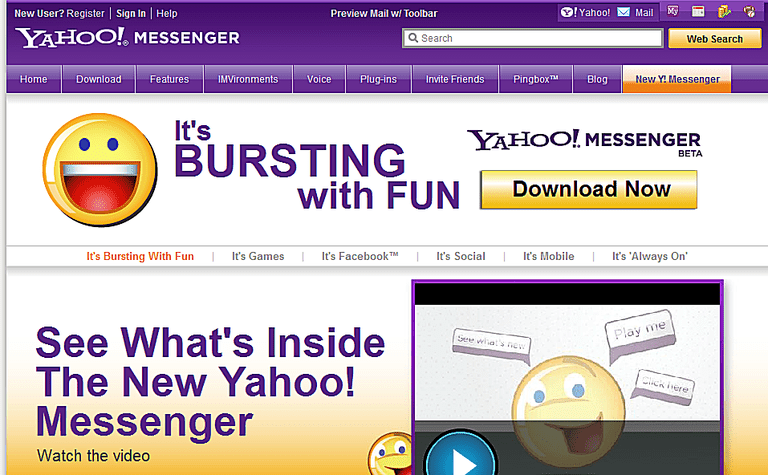Select the It's Games sub-tab
Image resolution: width=768 pixels, height=475 pixels.
[258, 256]
